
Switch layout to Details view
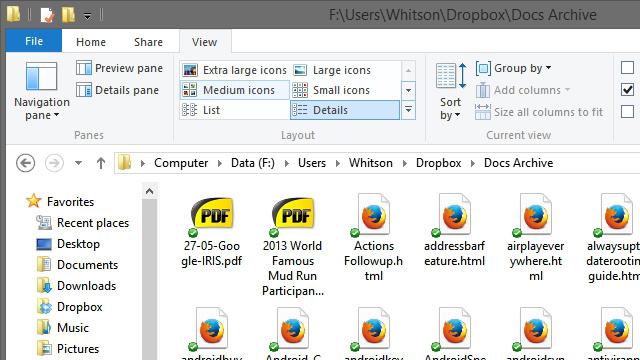345,110
